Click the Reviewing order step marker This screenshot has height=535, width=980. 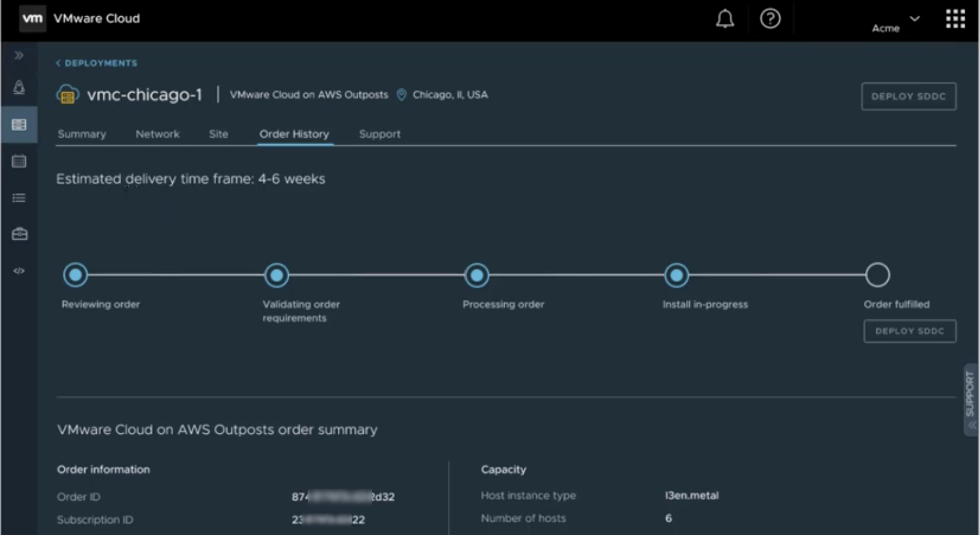click(75, 275)
